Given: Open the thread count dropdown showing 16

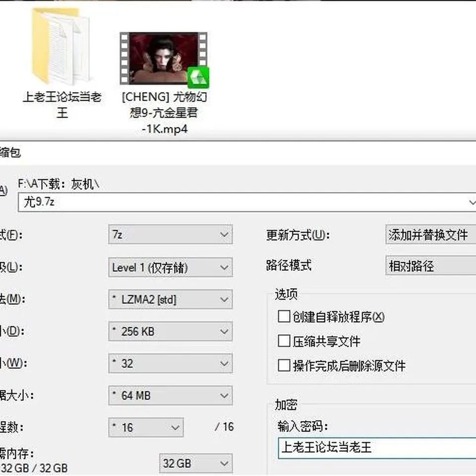Looking at the screenshot, I should (x=146, y=427).
